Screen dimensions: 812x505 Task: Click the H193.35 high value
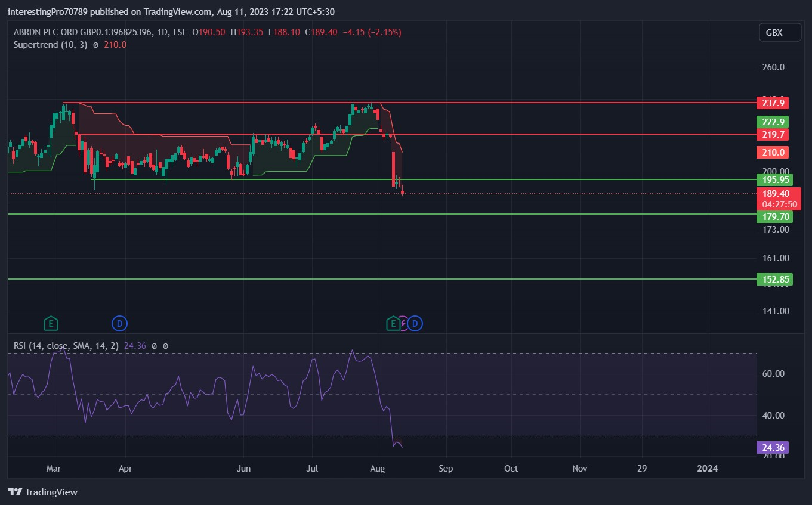click(247, 32)
